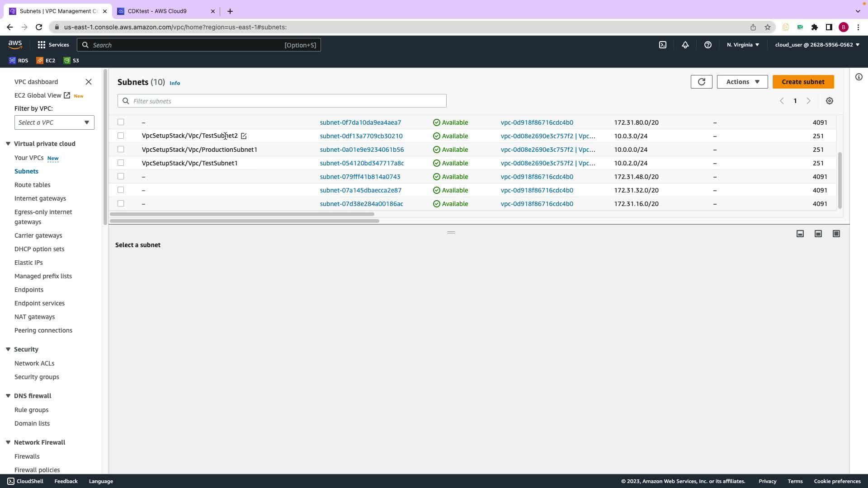Open subnet-0df13a7709cb30210 link
The height and width of the screenshot is (488, 868).
coord(361,136)
